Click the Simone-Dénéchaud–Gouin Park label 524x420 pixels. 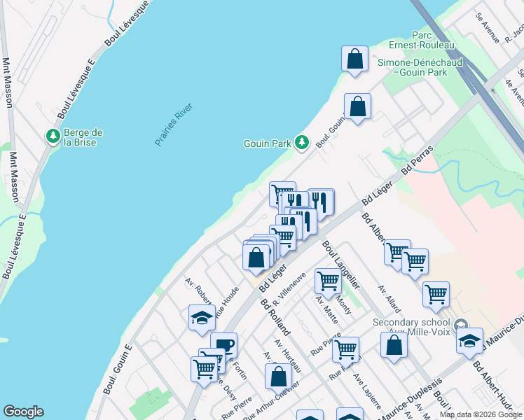click(x=420, y=67)
